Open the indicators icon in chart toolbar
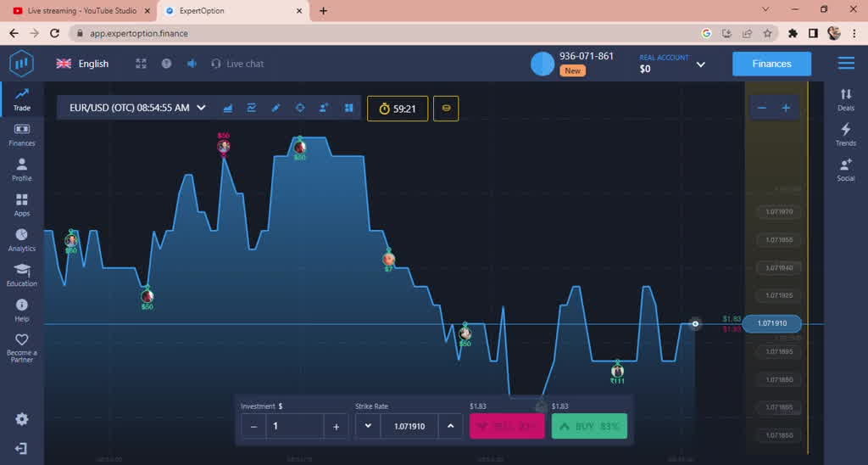 point(252,108)
